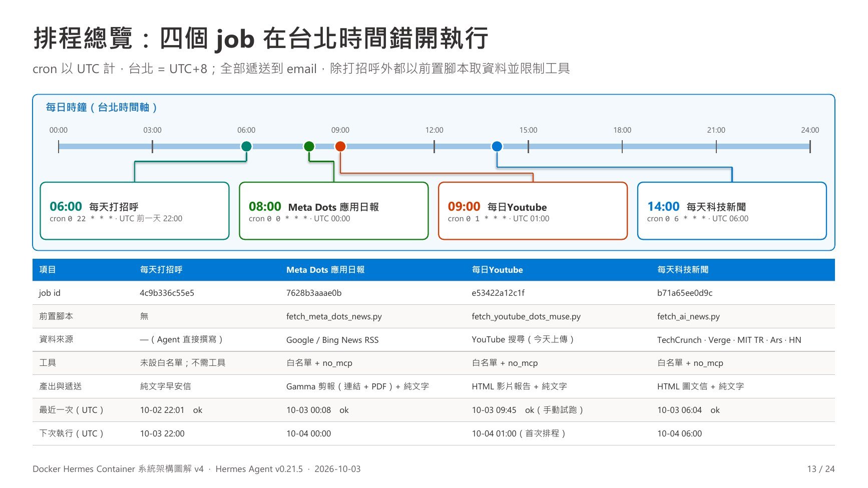Click job id b71a65ee0d9c
This screenshot has height=488, width=868.
pyautogui.click(x=685, y=293)
